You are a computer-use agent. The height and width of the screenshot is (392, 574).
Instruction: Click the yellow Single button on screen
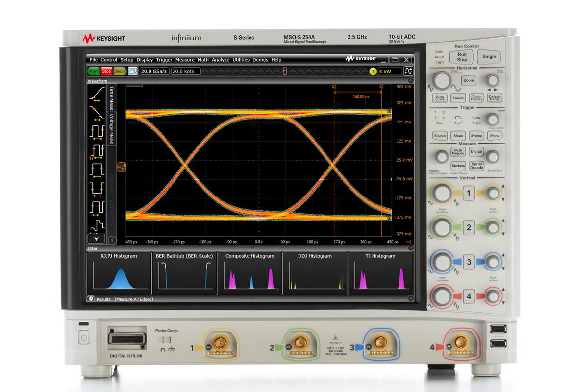tap(120, 71)
